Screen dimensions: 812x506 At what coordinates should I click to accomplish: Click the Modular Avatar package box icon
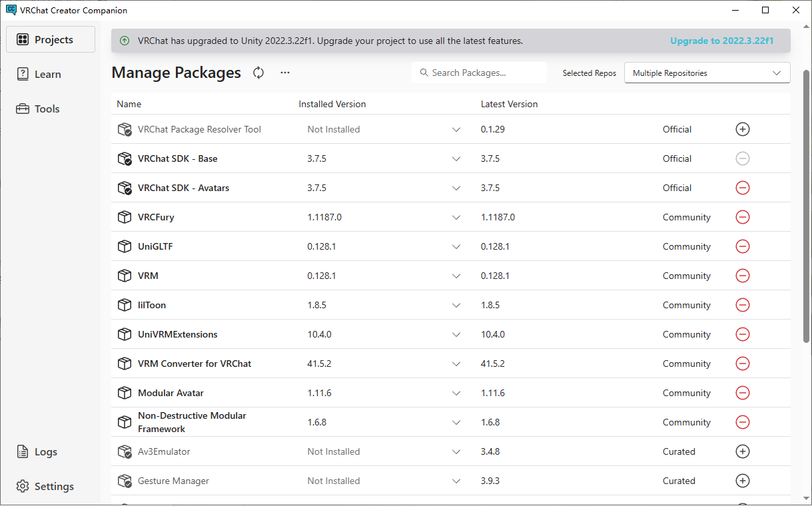125,393
